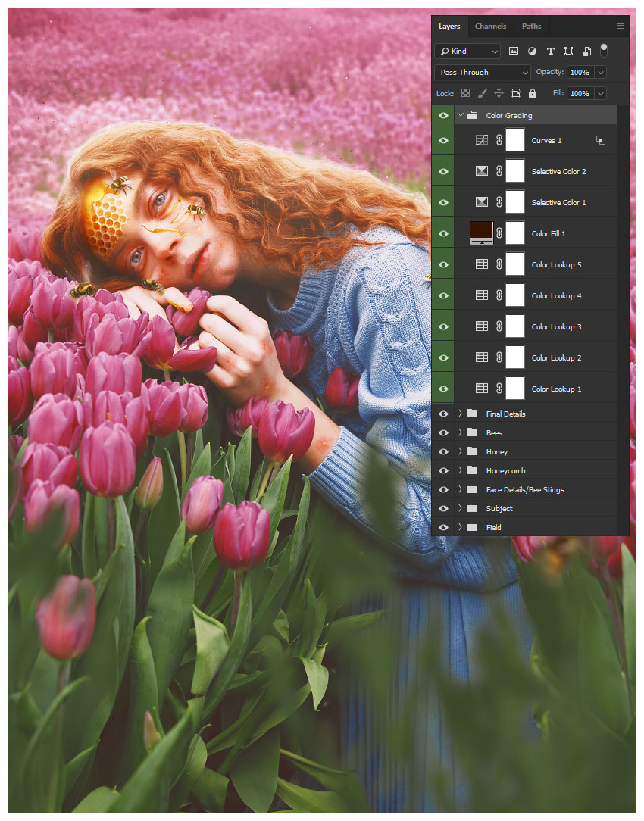Screen dimensions: 644x821
Task: Click the shape layer filter icon
Action: 568,51
